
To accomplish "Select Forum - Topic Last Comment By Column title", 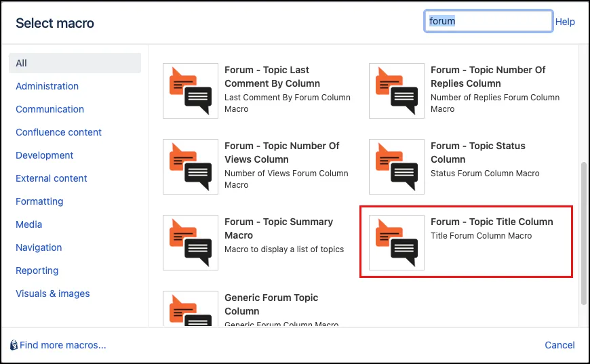I will 272,77.
